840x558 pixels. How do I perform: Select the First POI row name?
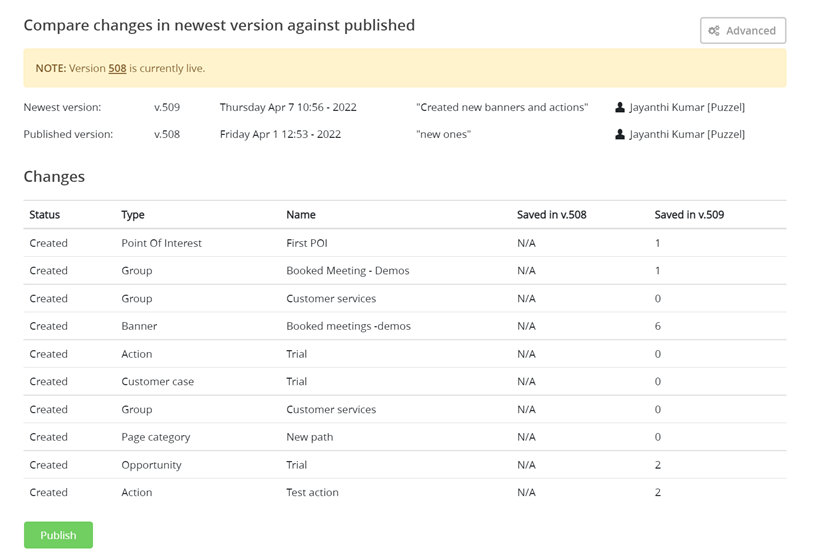pyautogui.click(x=307, y=243)
